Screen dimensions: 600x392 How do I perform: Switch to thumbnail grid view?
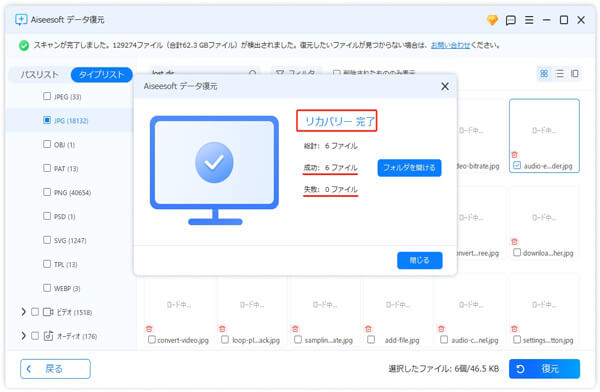(x=544, y=74)
